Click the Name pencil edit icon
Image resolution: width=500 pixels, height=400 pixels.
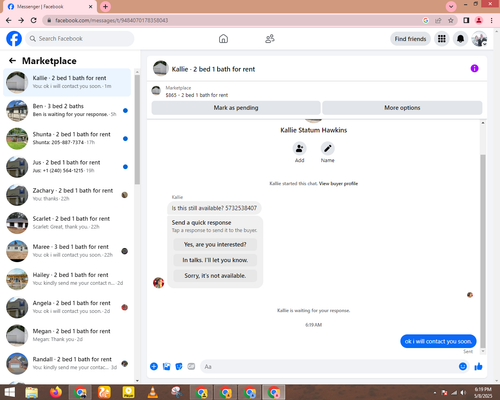pos(328,148)
